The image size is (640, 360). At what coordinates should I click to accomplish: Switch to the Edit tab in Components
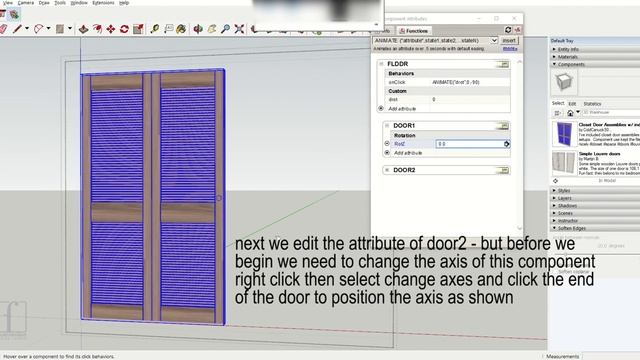pyautogui.click(x=572, y=104)
